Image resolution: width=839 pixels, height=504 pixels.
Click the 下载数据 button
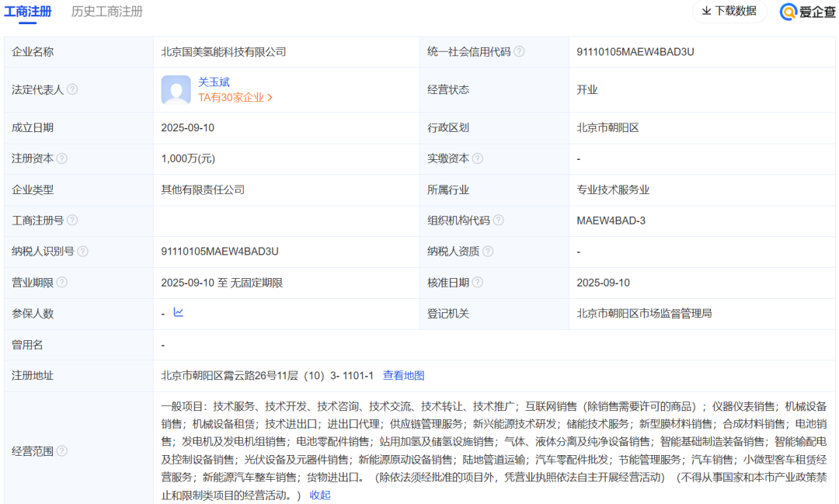pos(729,11)
